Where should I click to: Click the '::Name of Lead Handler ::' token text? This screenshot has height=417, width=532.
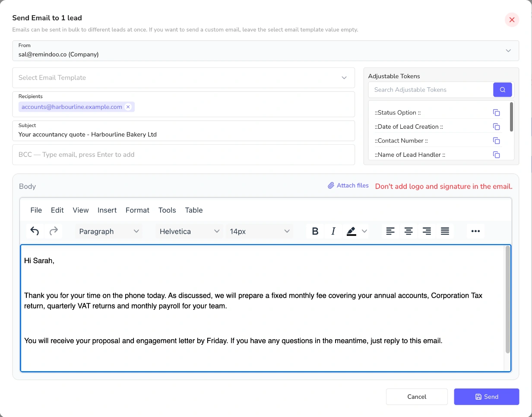[410, 155]
